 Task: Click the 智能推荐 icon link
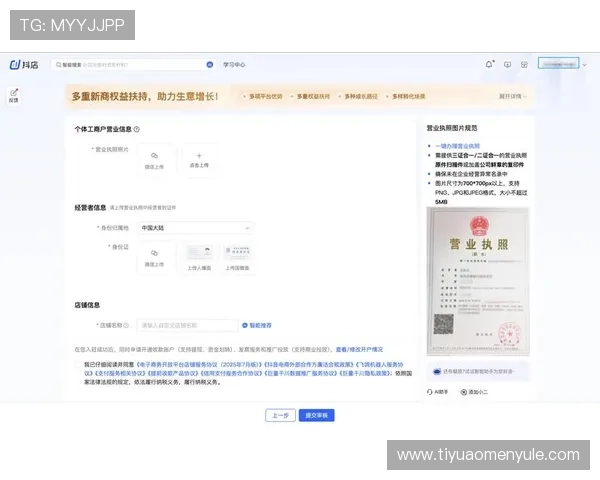click(x=257, y=325)
